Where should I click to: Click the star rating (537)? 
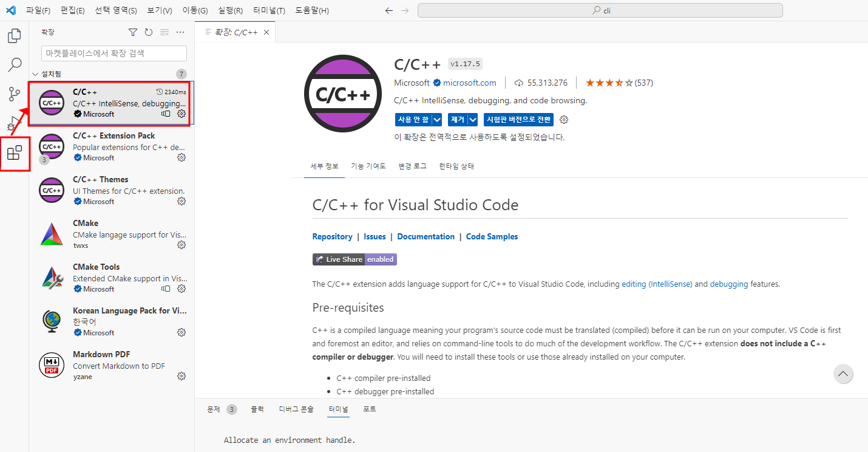tap(619, 83)
